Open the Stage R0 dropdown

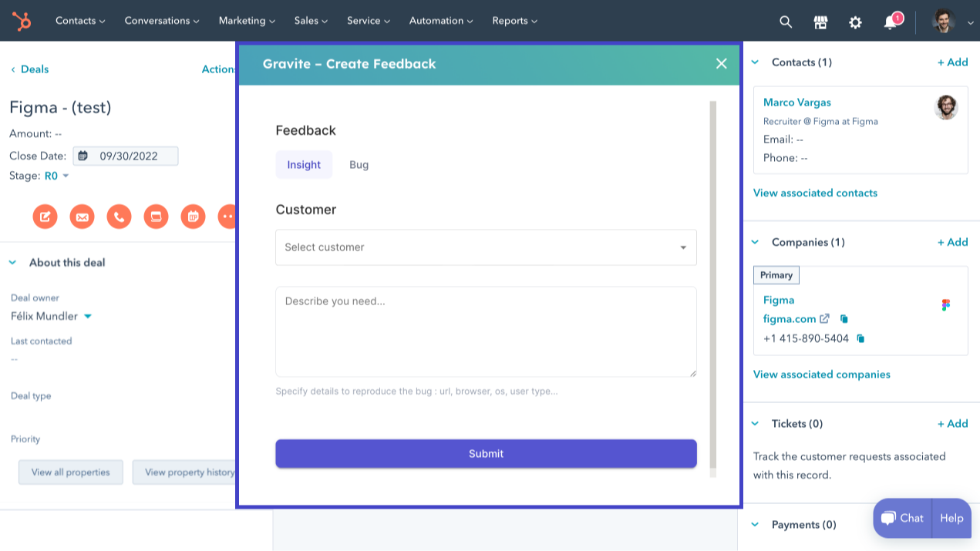tap(56, 176)
